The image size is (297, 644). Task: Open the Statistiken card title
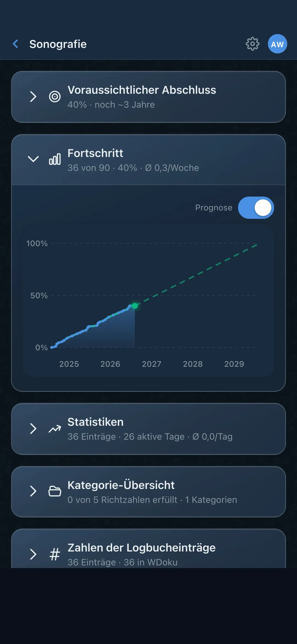click(95, 422)
